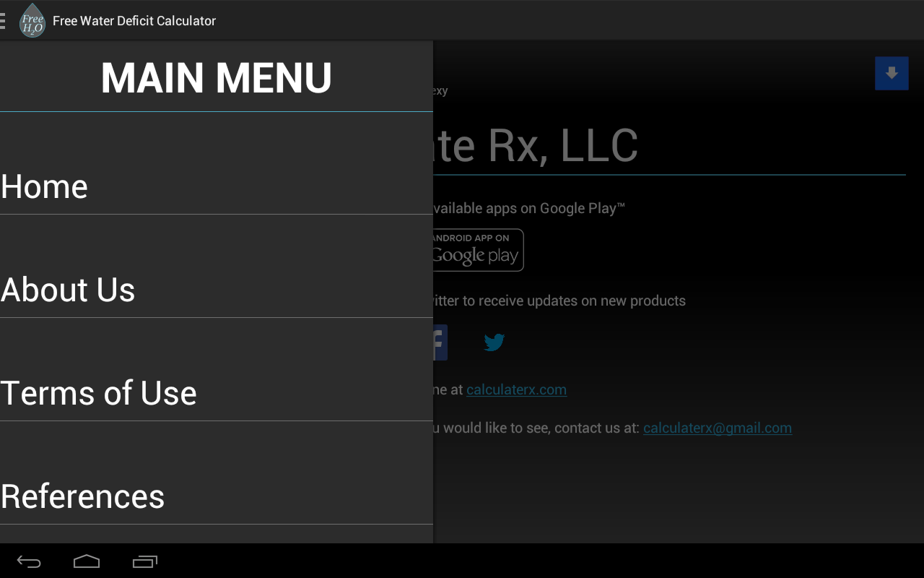Viewport: 924px width, 578px height.
Task: Tap the 'Rx, LLC' heading text
Action: [563, 145]
